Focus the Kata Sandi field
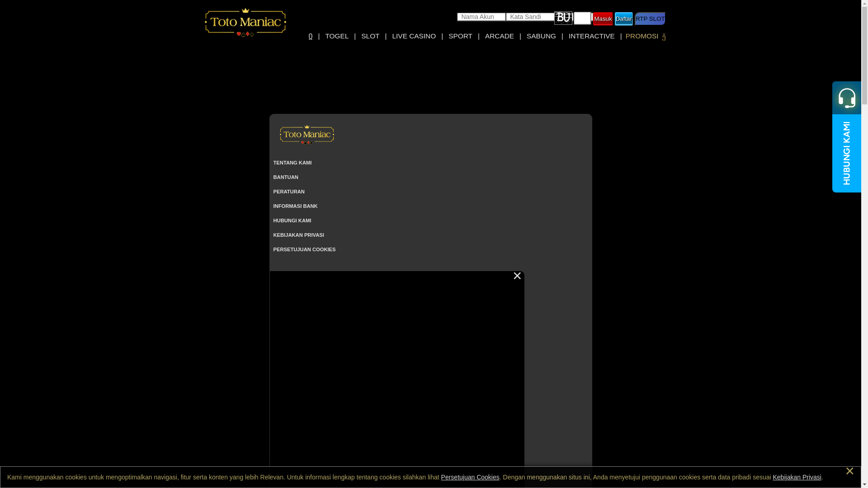This screenshot has height=488, width=868. coord(530,17)
